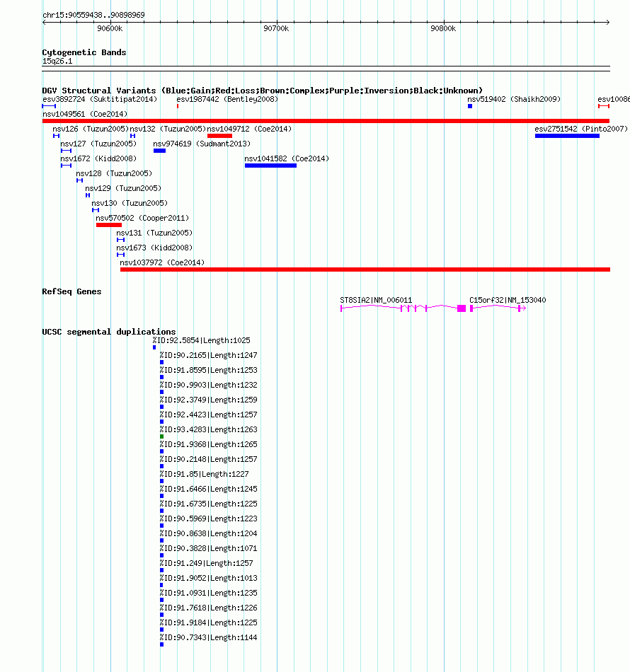630x672 pixels.
Task: Open variant nsv130 (Tuzun2005)
Action: (x=130, y=203)
